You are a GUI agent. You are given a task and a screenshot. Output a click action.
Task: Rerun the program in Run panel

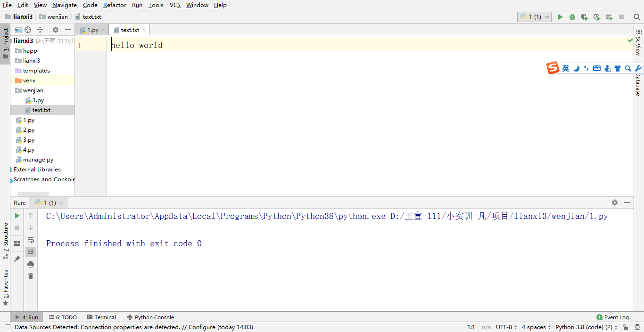coord(17,216)
